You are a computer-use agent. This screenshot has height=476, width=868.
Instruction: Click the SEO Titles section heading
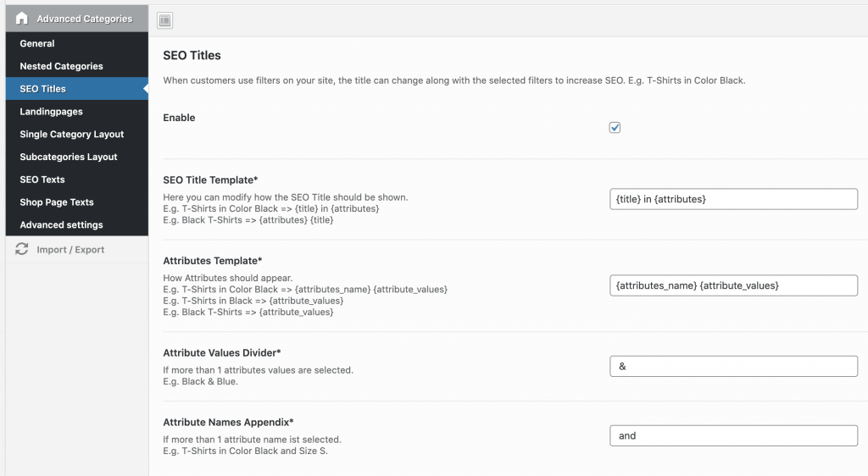click(x=192, y=56)
